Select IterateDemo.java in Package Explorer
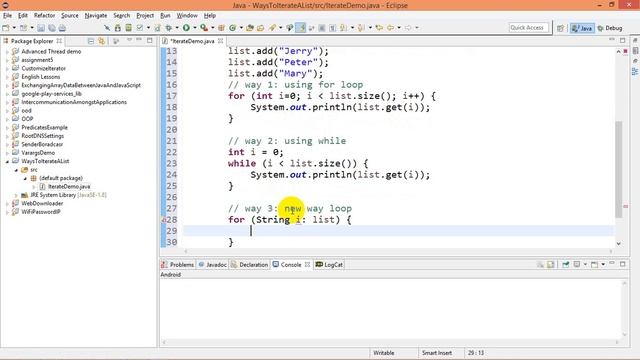The height and width of the screenshot is (360, 640). point(69,187)
